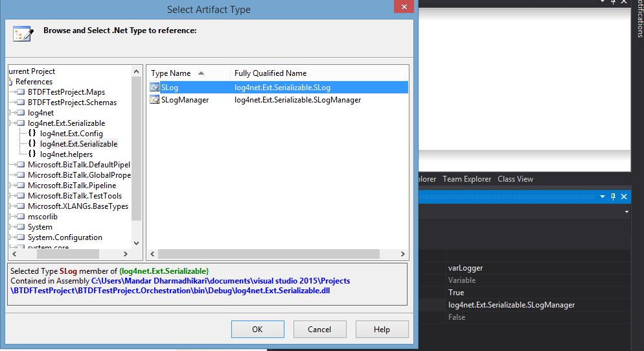Close the Properties panel in Visual Studio
Screen dimensions: 644x351
point(624,197)
